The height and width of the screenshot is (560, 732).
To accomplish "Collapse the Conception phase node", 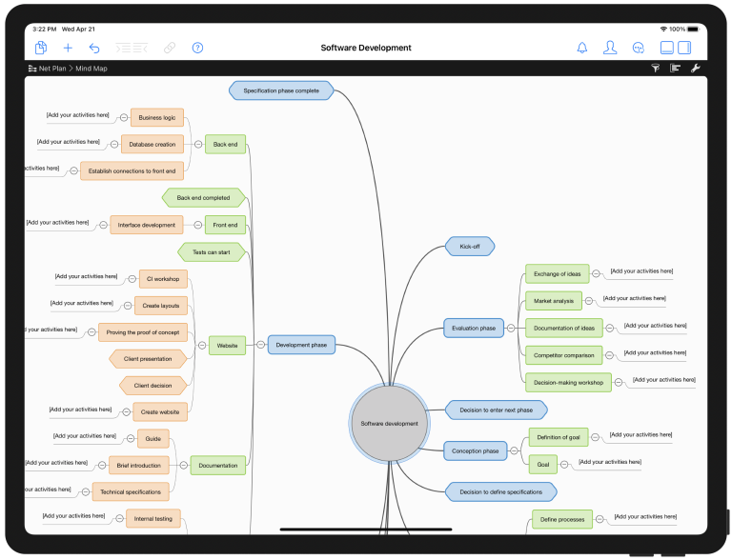I will (x=514, y=450).
